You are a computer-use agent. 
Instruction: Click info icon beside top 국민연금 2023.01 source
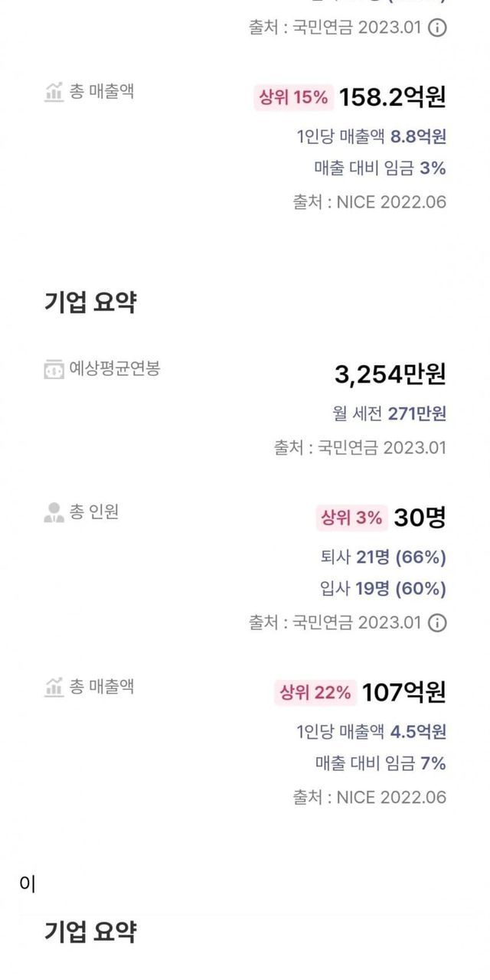(x=436, y=28)
